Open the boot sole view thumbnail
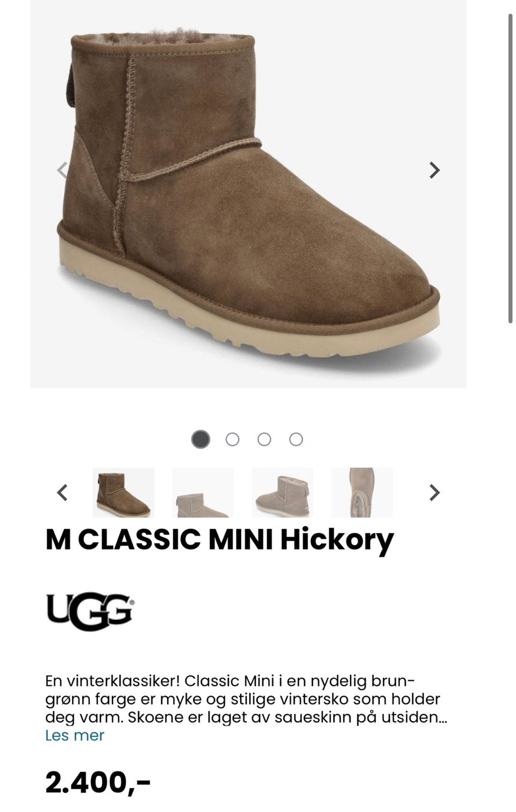 (x=362, y=492)
